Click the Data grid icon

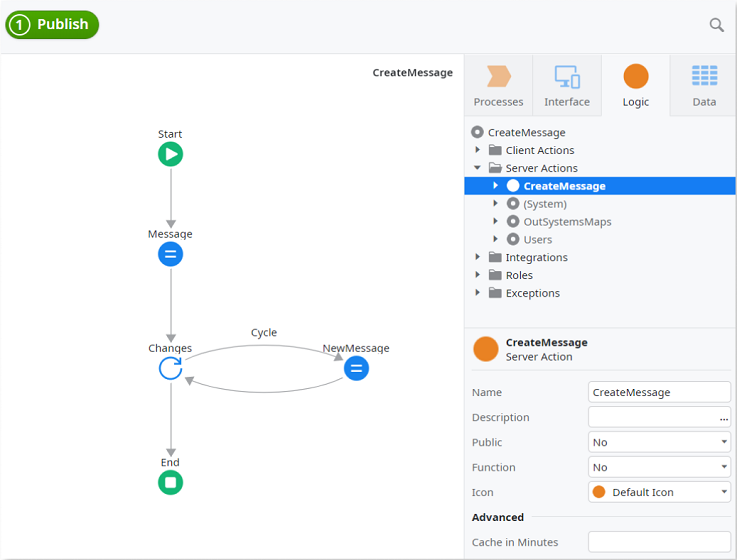(704, 76)
